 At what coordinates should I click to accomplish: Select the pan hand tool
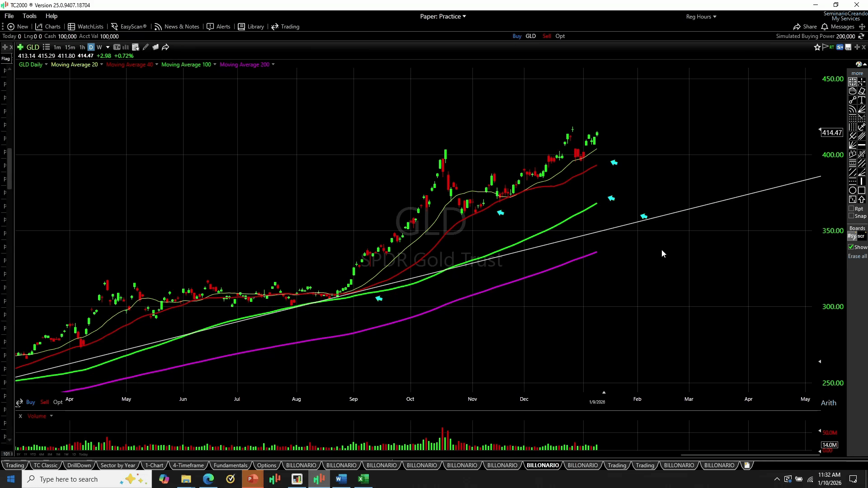853,91
